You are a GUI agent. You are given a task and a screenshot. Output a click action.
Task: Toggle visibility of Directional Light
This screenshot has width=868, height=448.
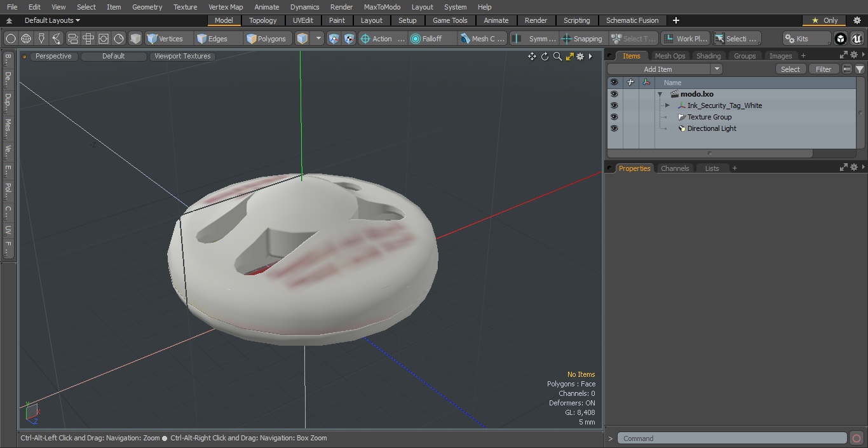614,128
